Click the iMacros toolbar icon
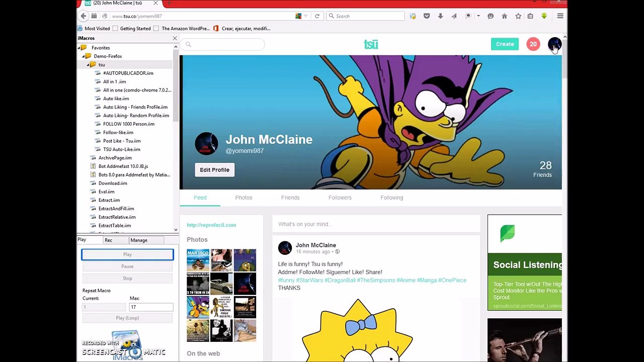The width and height of the screenshot is (644, 362). coord(413,16)
